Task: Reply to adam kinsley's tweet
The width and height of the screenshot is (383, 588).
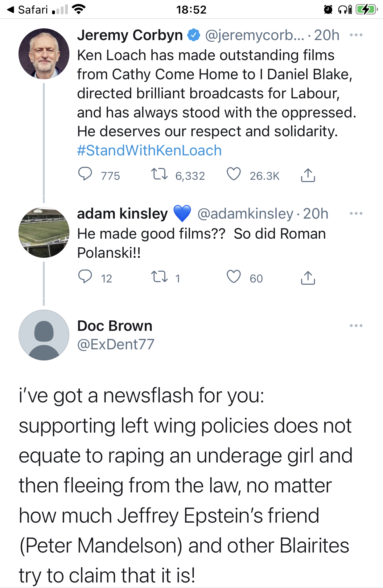Action: click(x=86, y=278)
